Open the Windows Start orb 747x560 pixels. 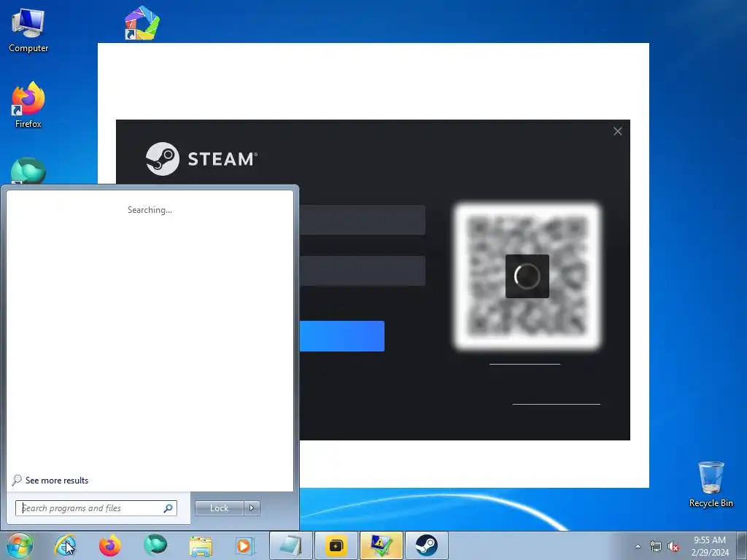point(20,545)
